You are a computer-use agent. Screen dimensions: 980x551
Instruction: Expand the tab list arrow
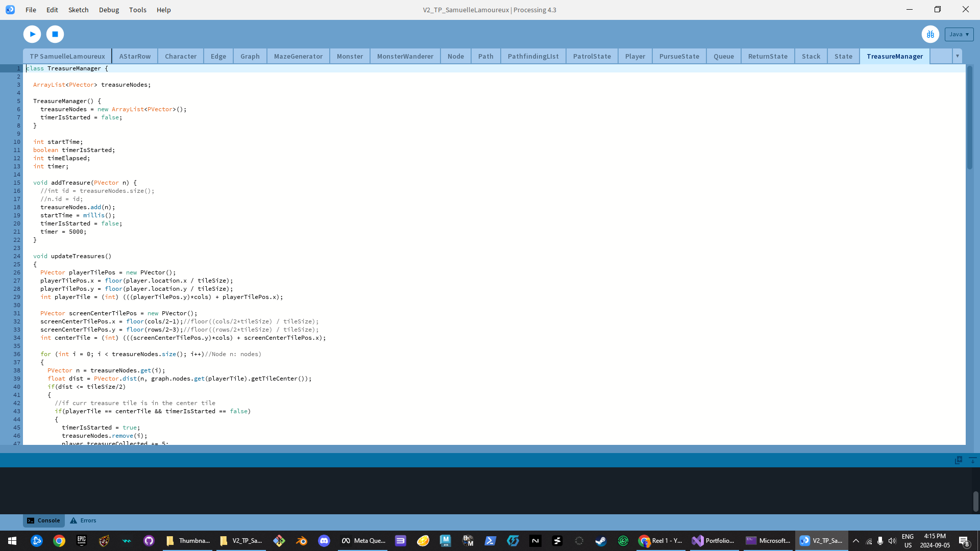click(957, 56)
